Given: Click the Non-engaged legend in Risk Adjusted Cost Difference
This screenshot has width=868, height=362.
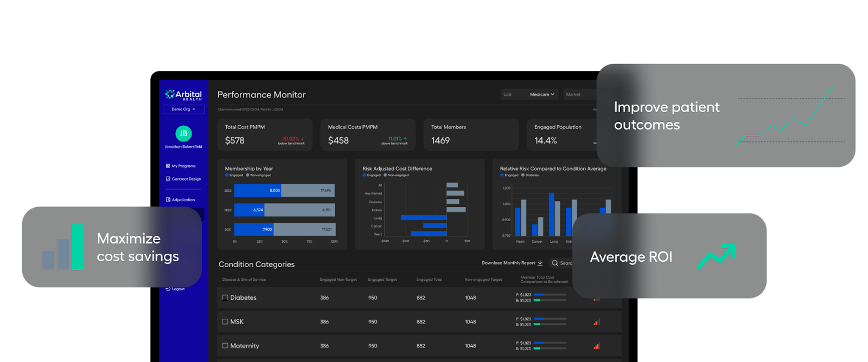Looking at the screenshot, I should (x=397, y=175).
